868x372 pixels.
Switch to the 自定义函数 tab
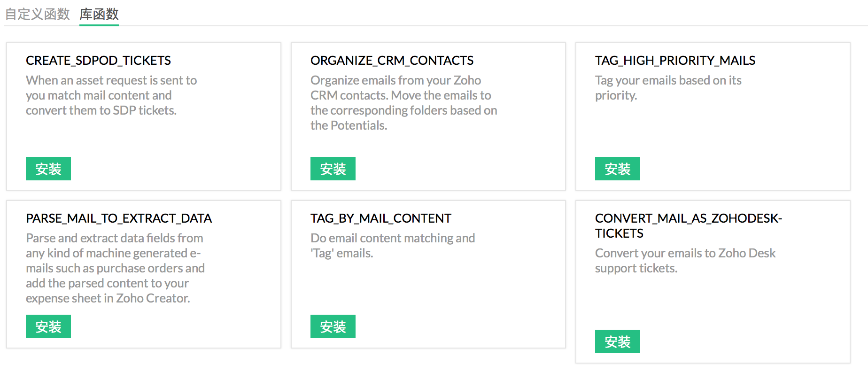(x=38, y=14)
